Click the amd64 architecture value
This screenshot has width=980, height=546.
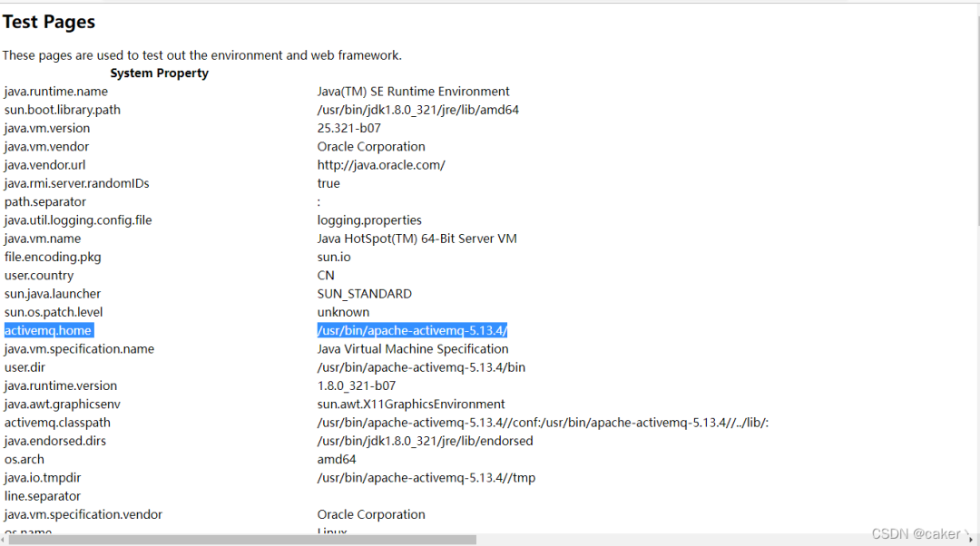tap(337, 460)
